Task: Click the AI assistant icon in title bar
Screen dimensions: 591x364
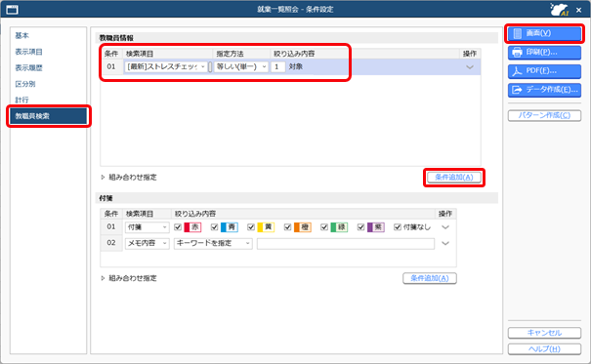Action: (x=559, y=10)
